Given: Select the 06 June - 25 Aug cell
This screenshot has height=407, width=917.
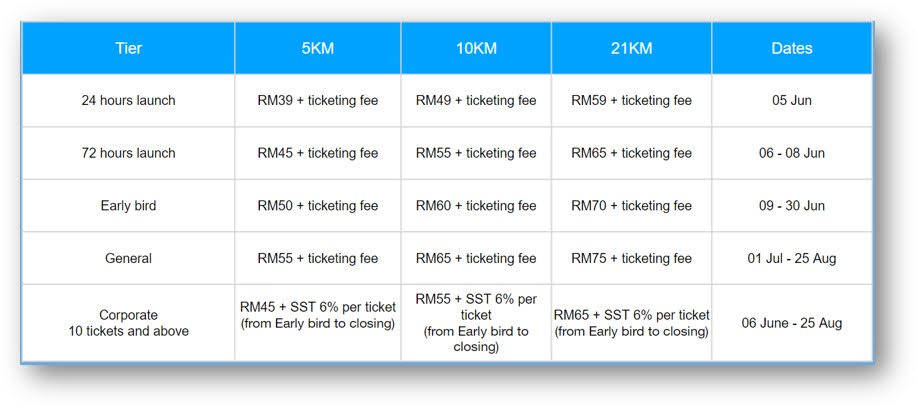Looking at the screenshot, I should [x=792, y=323].
